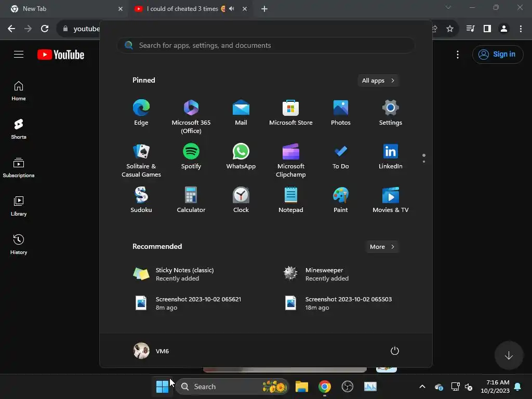Image resolution: width=532 pixels, height=399 pixels.
Task: Go to YouTube logo homepage
Action: click(x=61, y=55)
